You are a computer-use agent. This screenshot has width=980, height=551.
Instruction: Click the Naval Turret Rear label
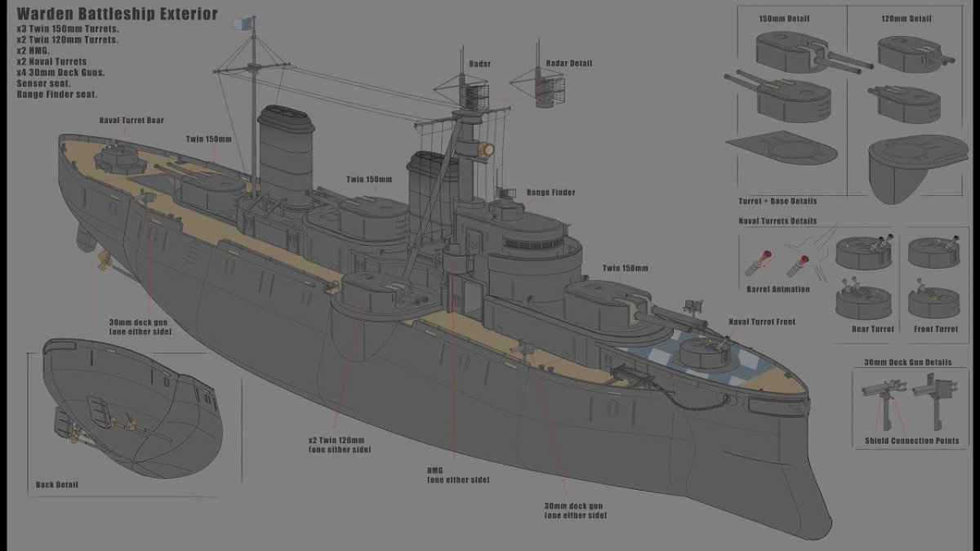[131, 120]
